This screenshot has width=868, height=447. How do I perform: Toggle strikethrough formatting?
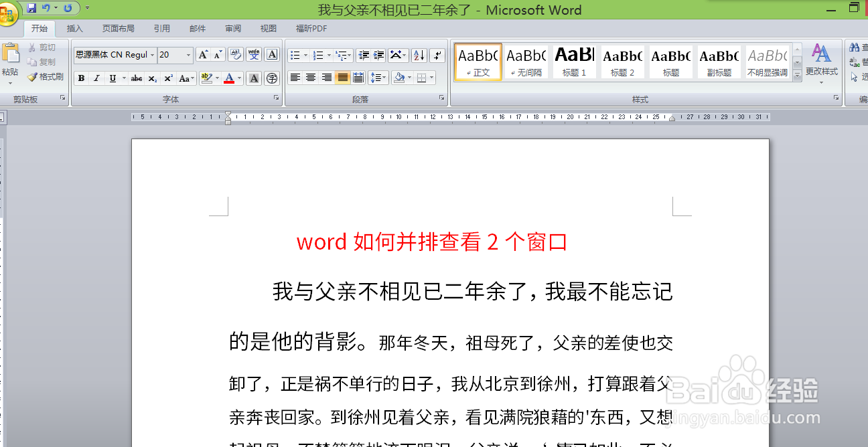137,78
